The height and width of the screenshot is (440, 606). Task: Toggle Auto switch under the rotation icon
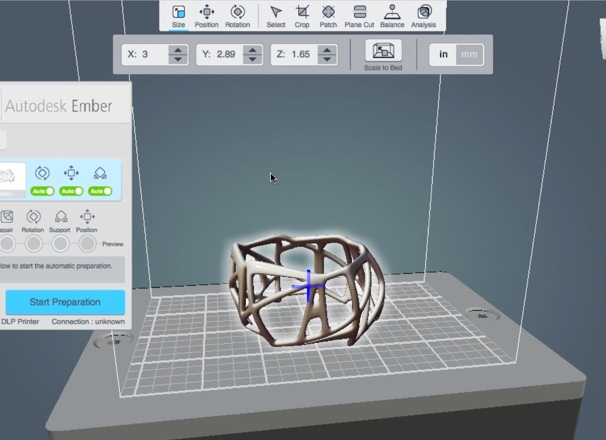click(43, 191)
